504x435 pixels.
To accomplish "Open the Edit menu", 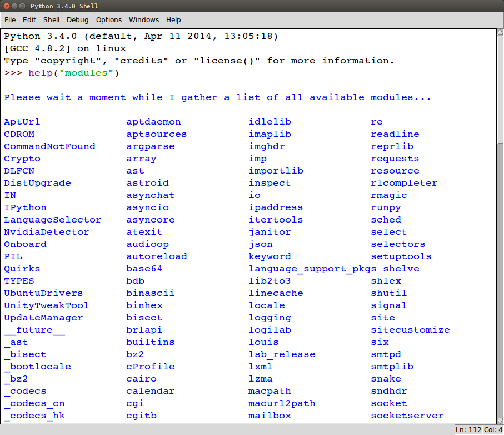I will [29, 20].
